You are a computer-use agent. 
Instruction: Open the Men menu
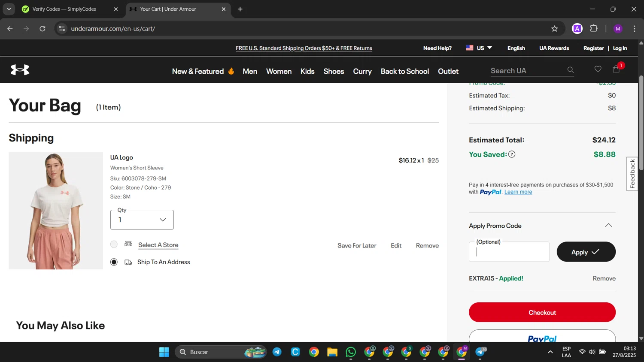(250, 71)
